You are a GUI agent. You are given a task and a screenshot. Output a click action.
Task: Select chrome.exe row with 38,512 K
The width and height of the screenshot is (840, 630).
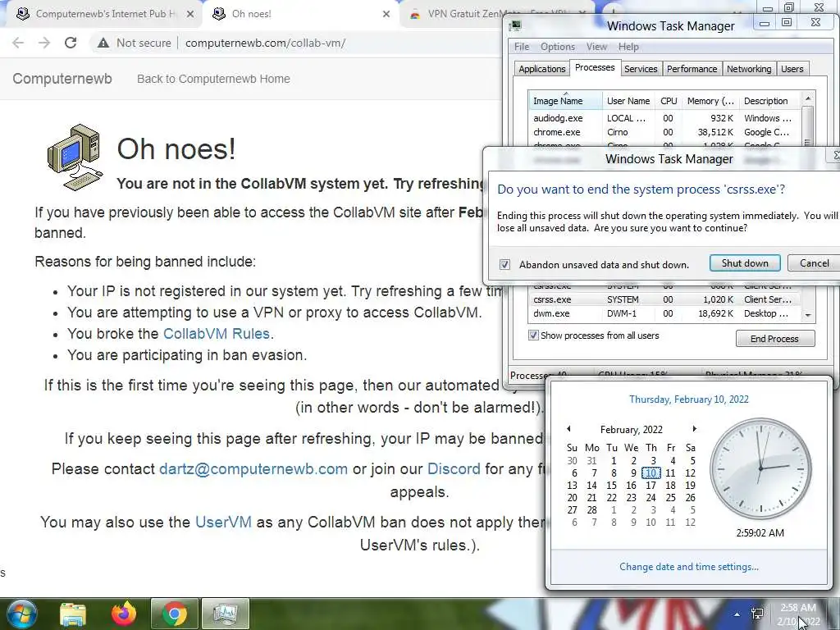pyautogui.click(x=664, y=132)
